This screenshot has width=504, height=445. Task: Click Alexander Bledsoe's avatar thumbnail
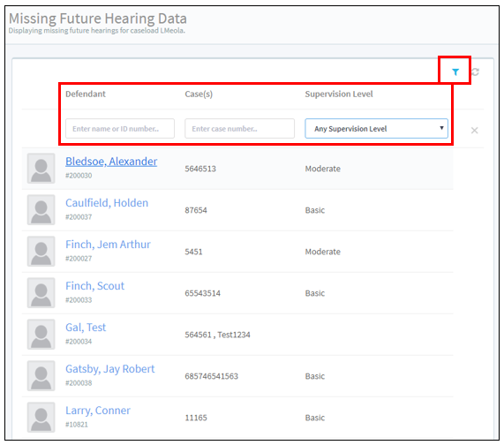(41, 168)
